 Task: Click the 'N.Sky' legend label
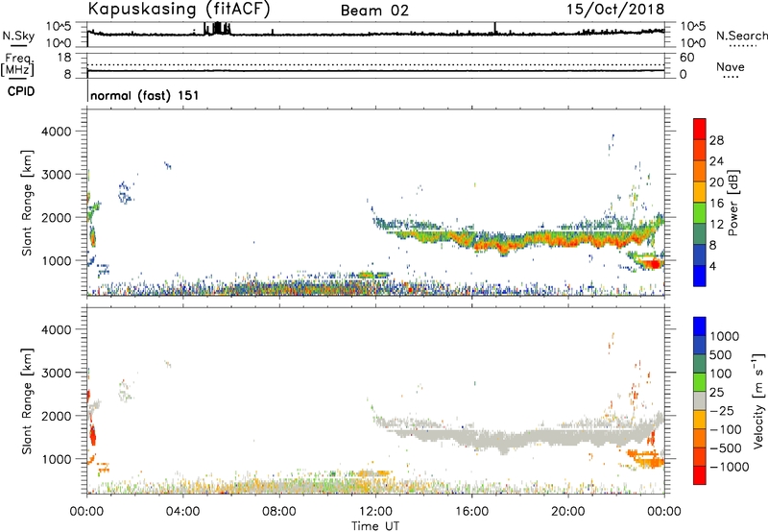pos(18,36)
